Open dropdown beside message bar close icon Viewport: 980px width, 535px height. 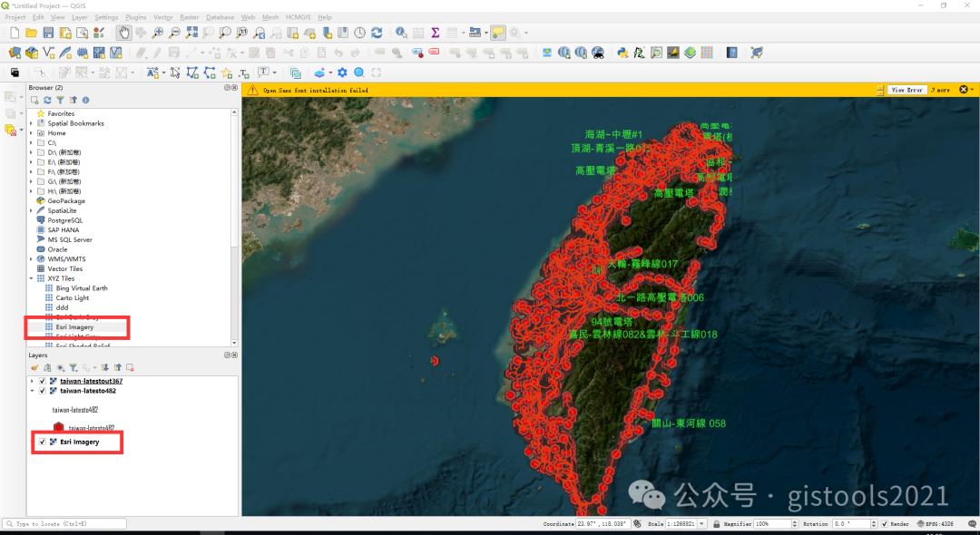click(973, 90)
